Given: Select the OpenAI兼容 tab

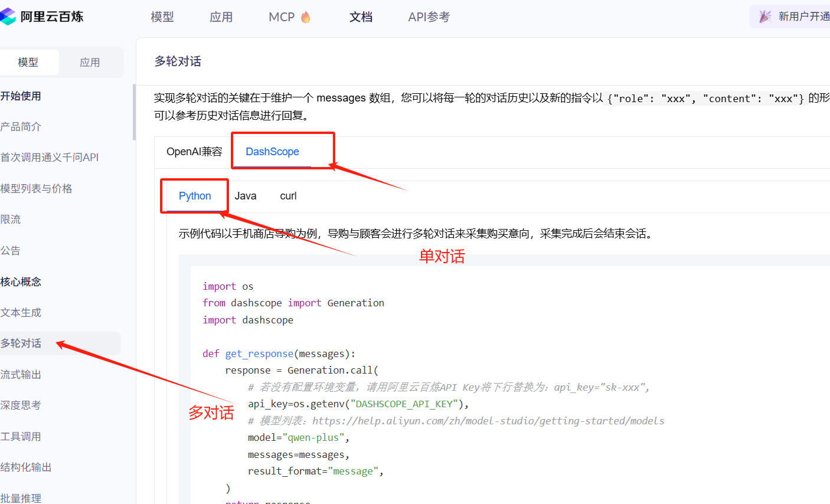Looking at the screenshot, I should point(194,152).
